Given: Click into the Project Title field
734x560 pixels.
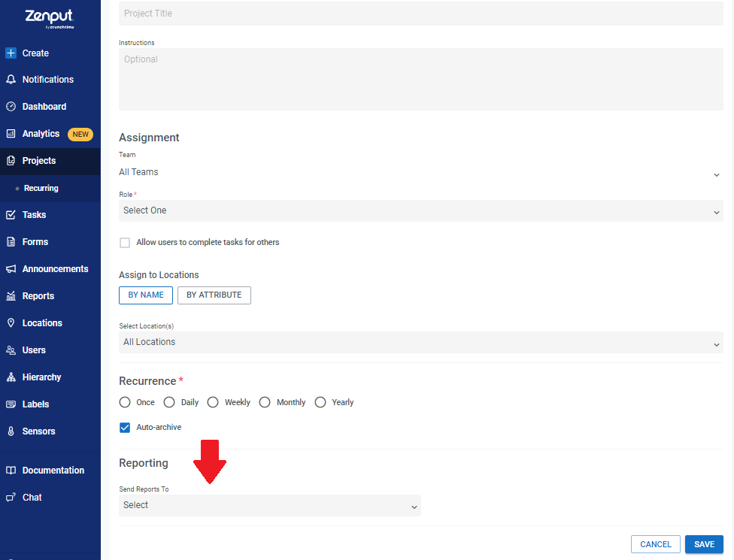Looking at the screenshot, I should point(421,14).
